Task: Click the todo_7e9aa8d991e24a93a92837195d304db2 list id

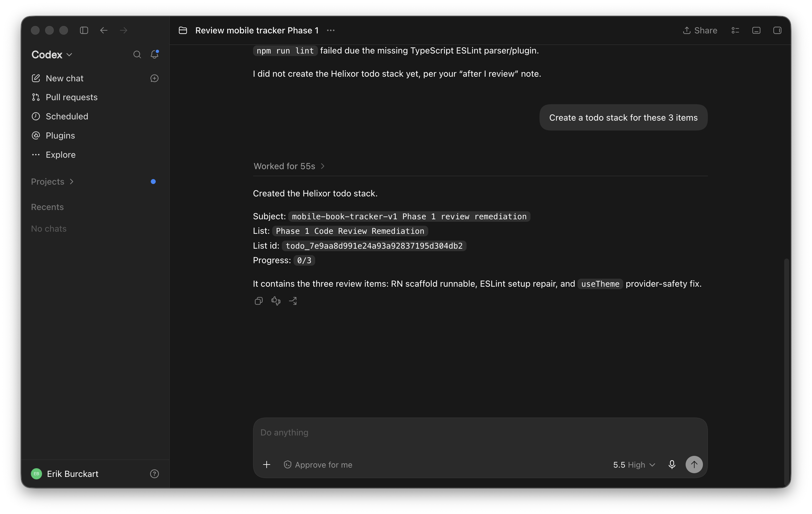Action: (x=374, y=246)
